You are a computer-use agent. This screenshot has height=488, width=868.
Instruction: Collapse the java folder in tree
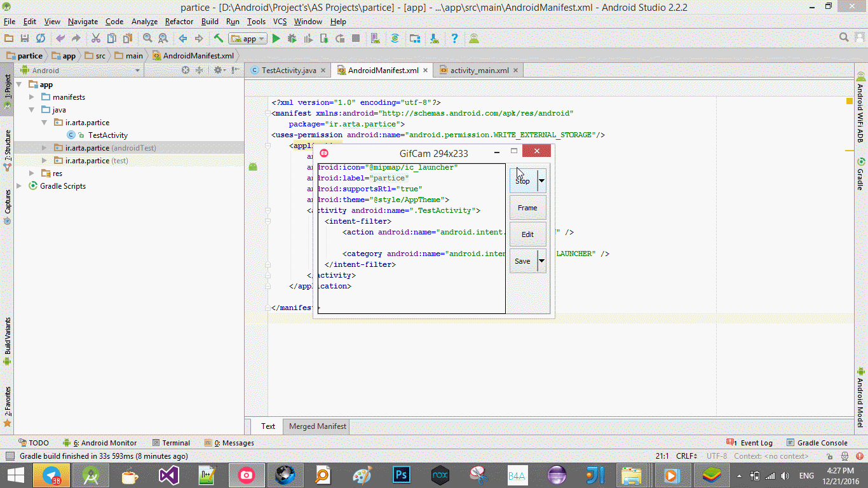point(32,110)
